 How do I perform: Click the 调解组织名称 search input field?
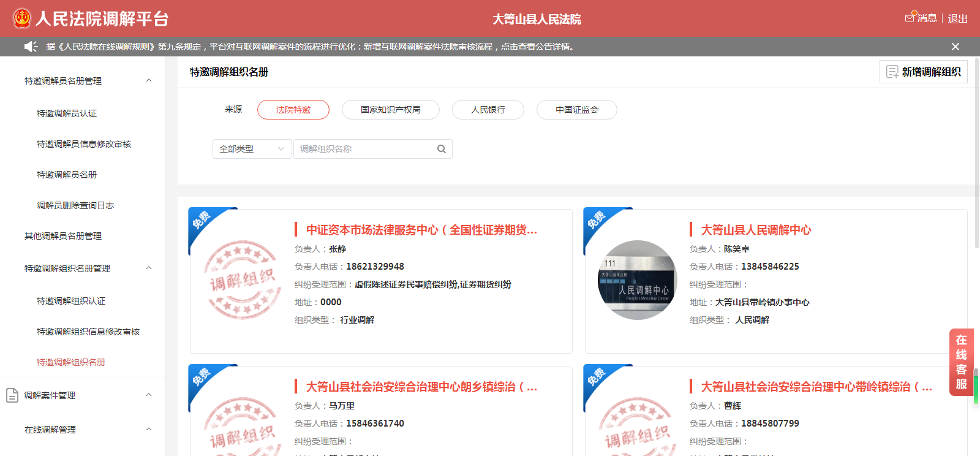[x=364, y=149]
